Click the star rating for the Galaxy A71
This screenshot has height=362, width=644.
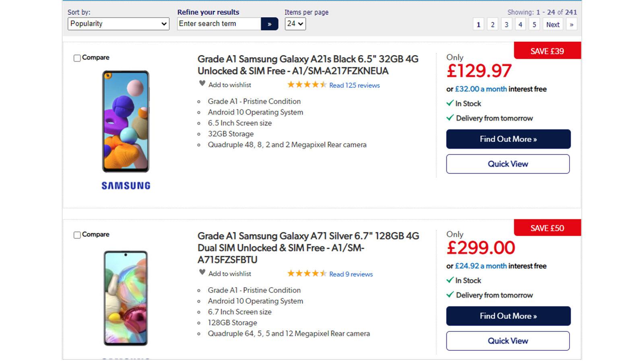307,274
